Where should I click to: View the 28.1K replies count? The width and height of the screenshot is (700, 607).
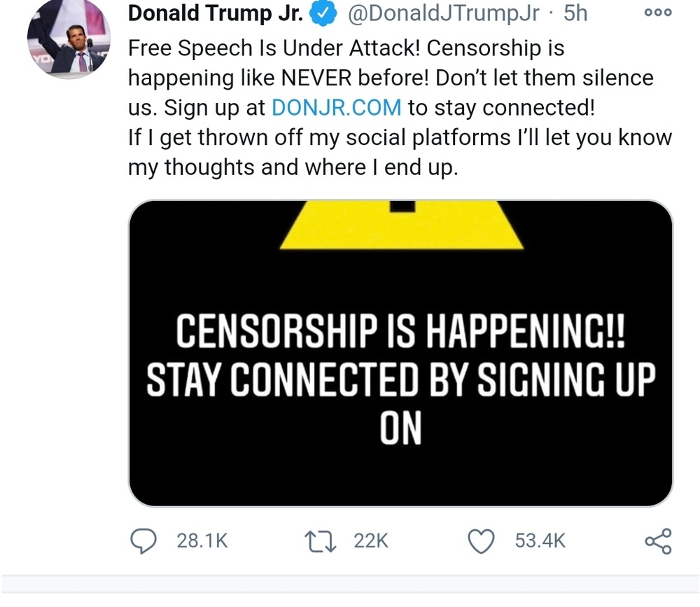coord(202,541)
